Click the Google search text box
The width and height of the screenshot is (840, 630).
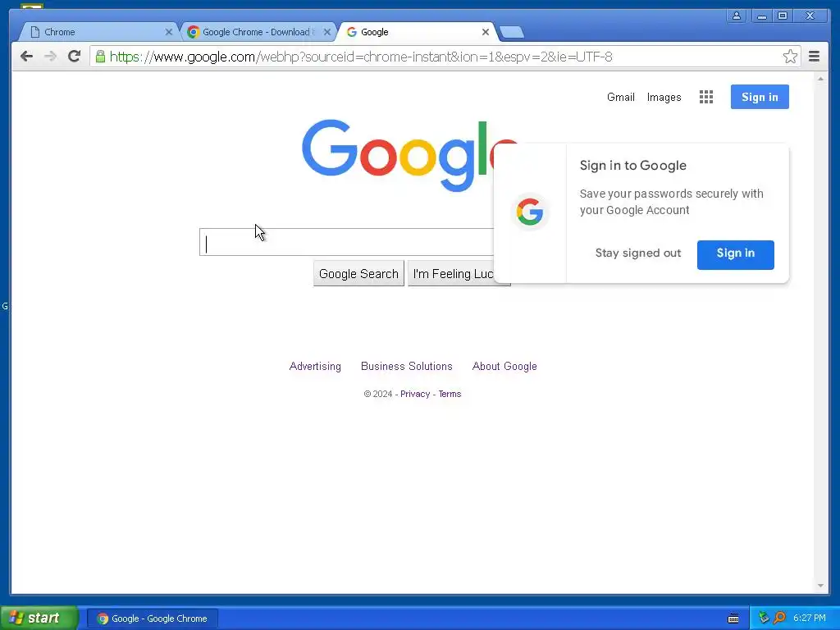(347, 242)
